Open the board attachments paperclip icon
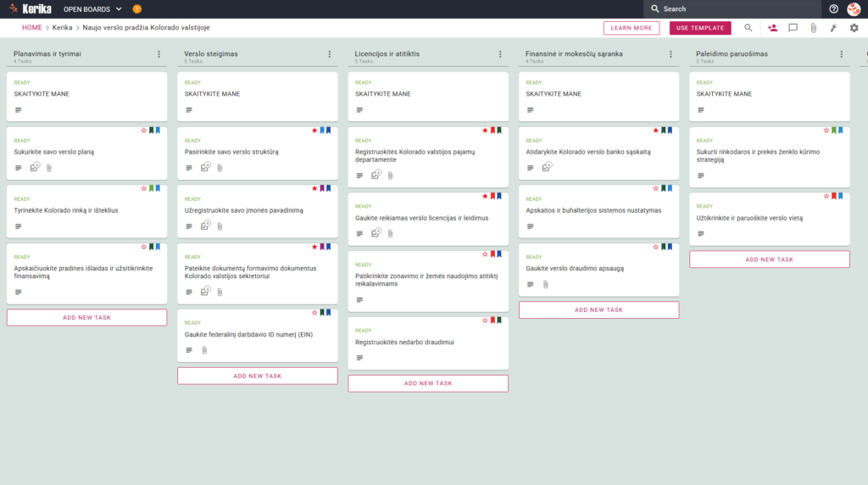The image size is (868, 485). point(813,28)
